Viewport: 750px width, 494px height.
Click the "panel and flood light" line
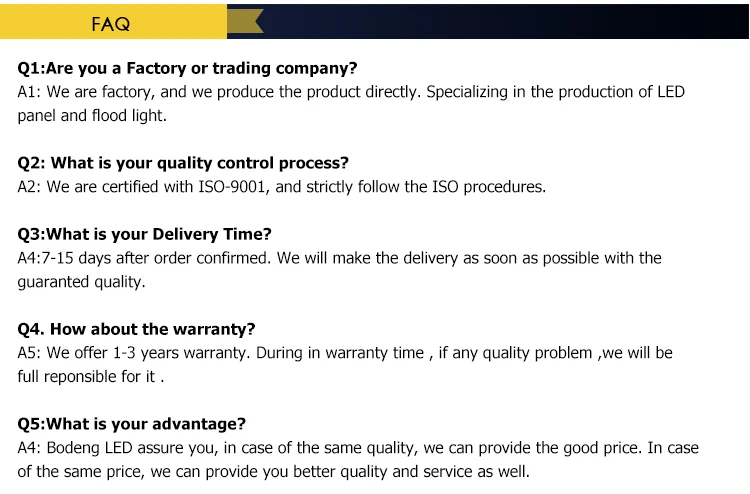[92, 116]
